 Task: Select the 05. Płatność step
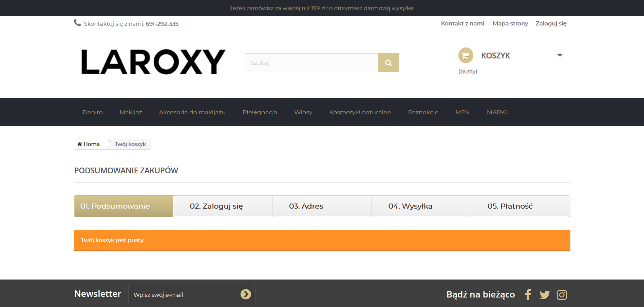[520, 206]
